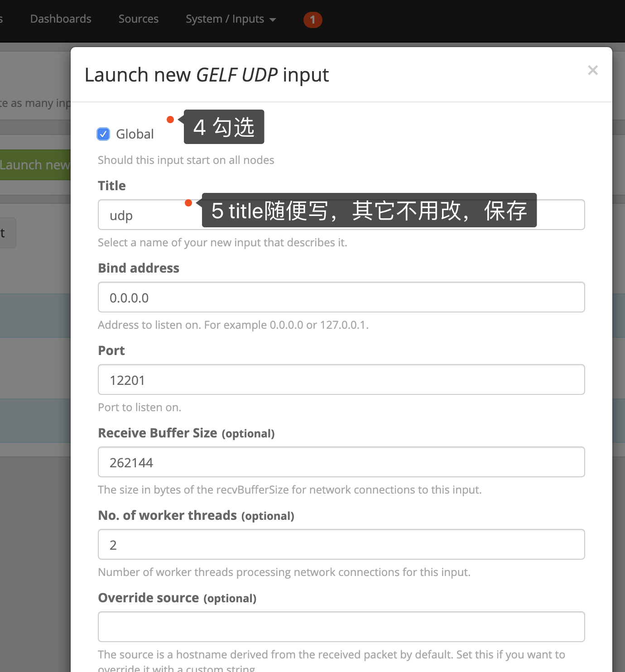Click the 'Number of worker threads processing' help text
625x672 pixels.
pyautogui.click(x=284, y=572)
